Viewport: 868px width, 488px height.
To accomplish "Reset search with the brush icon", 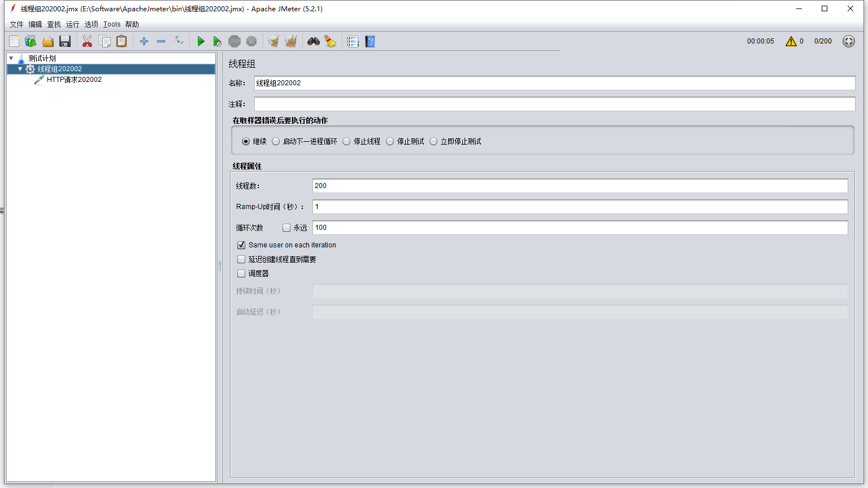I will coord(331,41).
